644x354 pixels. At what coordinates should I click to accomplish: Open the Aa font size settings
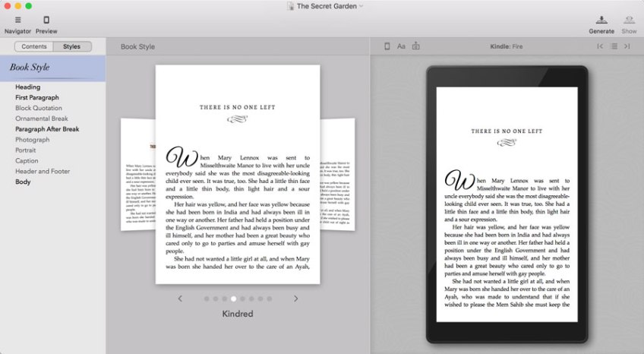pyautogui.click(x=401, y=46)
